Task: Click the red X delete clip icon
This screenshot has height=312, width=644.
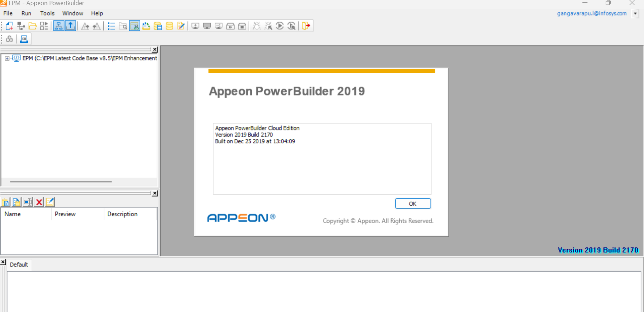Action: (39, 202)
